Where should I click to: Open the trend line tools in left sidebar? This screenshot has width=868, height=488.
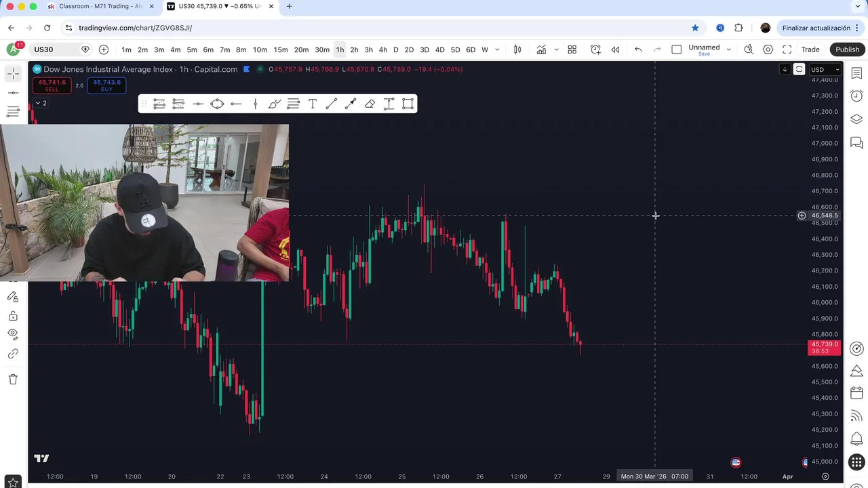click(13, 92)
